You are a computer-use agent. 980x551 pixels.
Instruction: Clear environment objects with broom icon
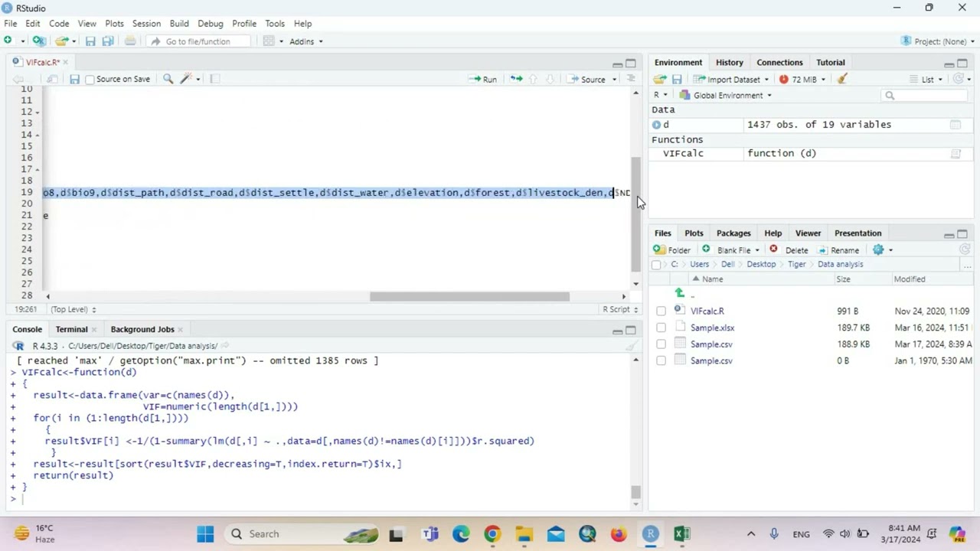[842, 79]
